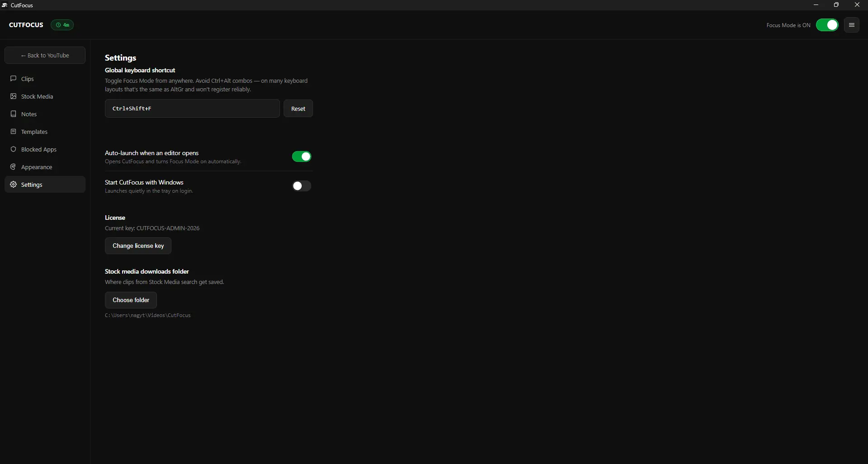
Task: Click the Blocked Apps shield icon in the sidebar
Action: 14,149
